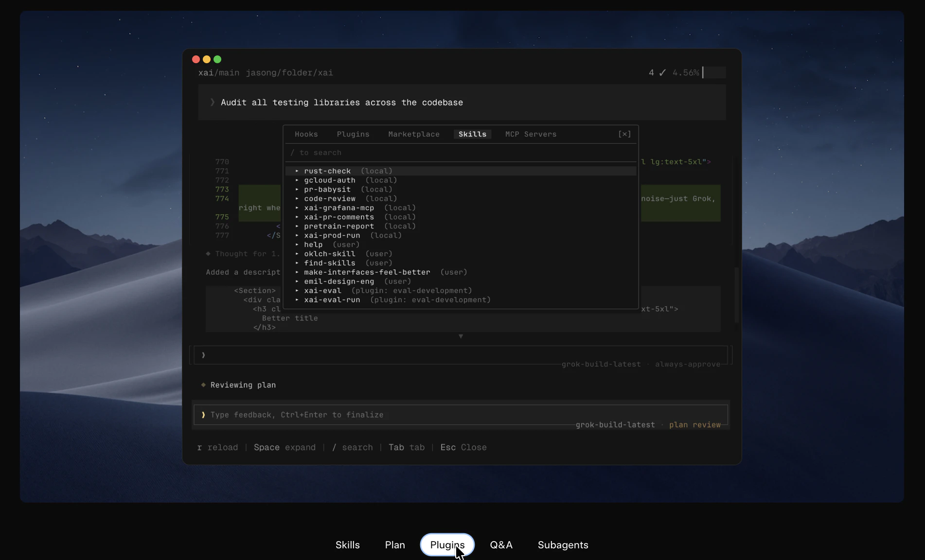
Task: Select the Q&A pill
Action: tap(501, 545)
